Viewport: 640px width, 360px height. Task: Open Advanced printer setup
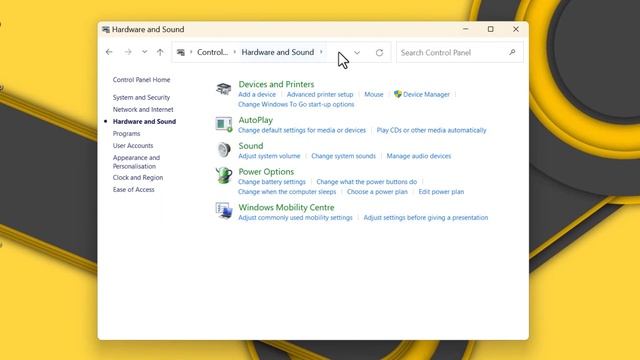click(320, 94)
